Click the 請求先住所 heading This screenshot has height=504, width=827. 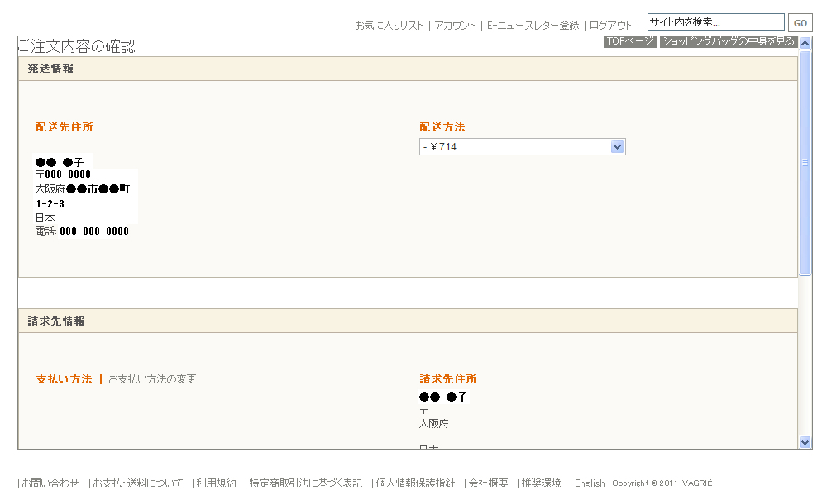click(447, 379)
